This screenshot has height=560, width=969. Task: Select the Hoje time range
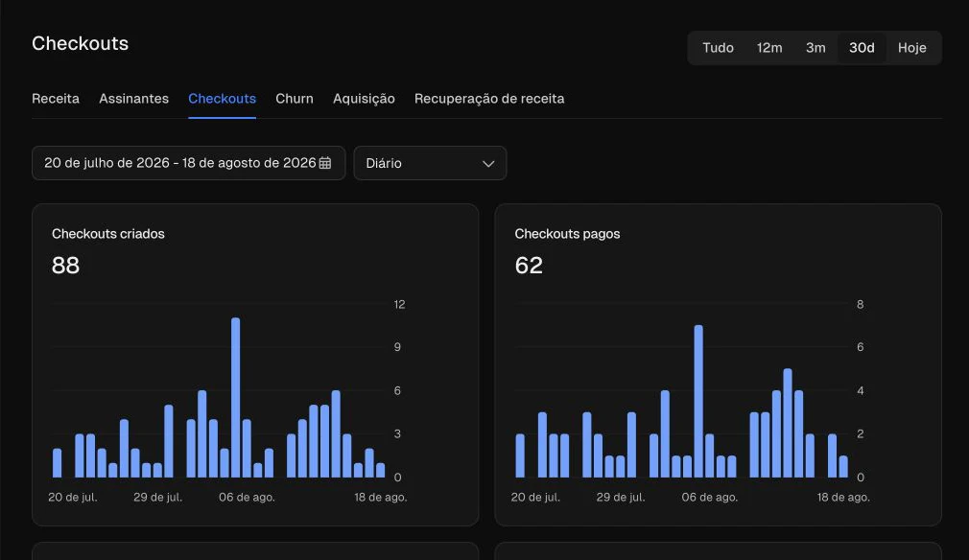[x=911, y=48]
